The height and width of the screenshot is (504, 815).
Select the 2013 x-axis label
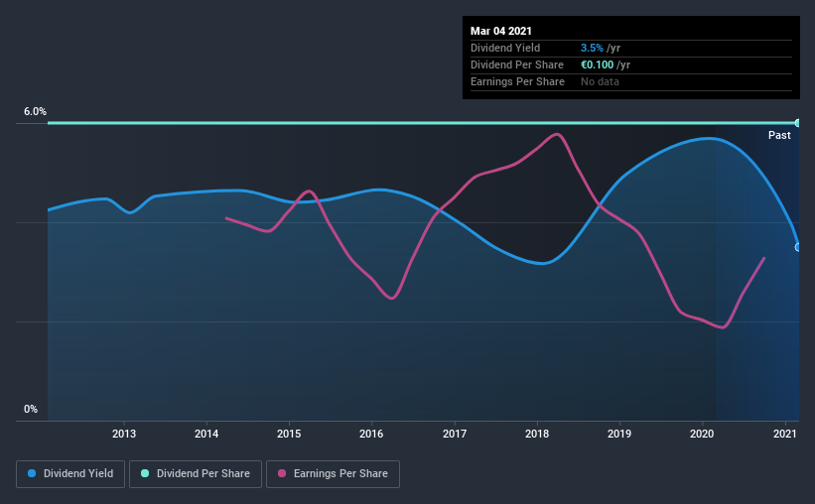point(124,434)
